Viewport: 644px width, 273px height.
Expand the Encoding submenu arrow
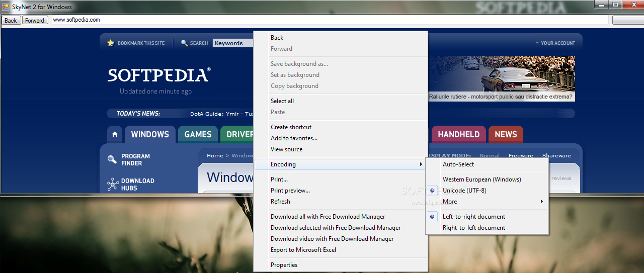(x=421, y=164)
